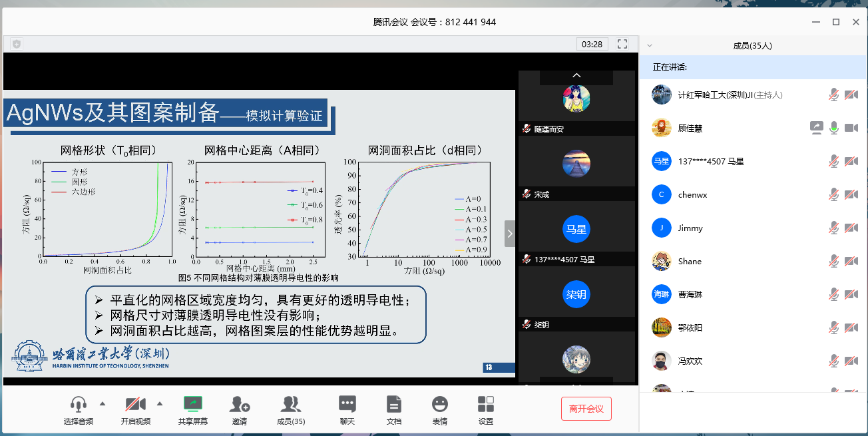Collapse the video thumbnail strip using the chevron
This screenshot has height=436, width=868.
coord(576,77)
